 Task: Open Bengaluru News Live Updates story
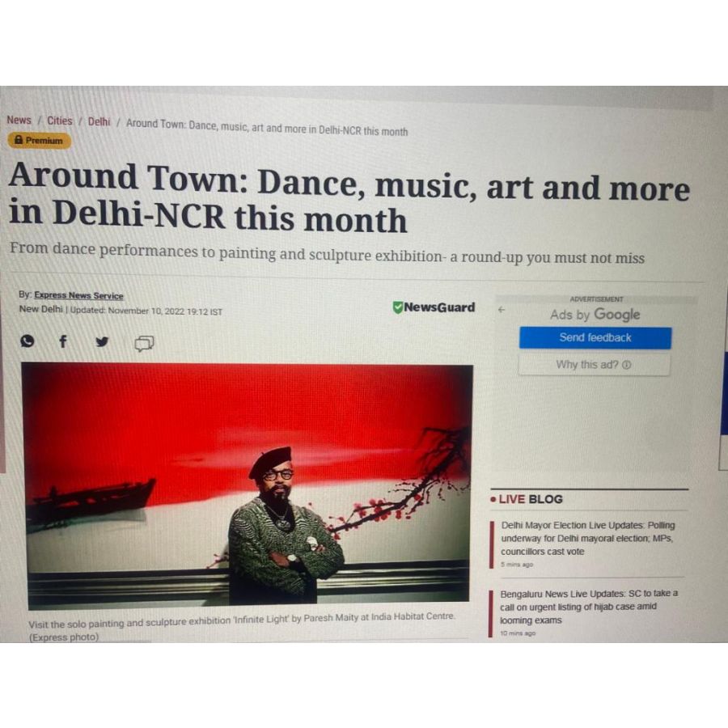pyautogui.click(x=589, y=607)
